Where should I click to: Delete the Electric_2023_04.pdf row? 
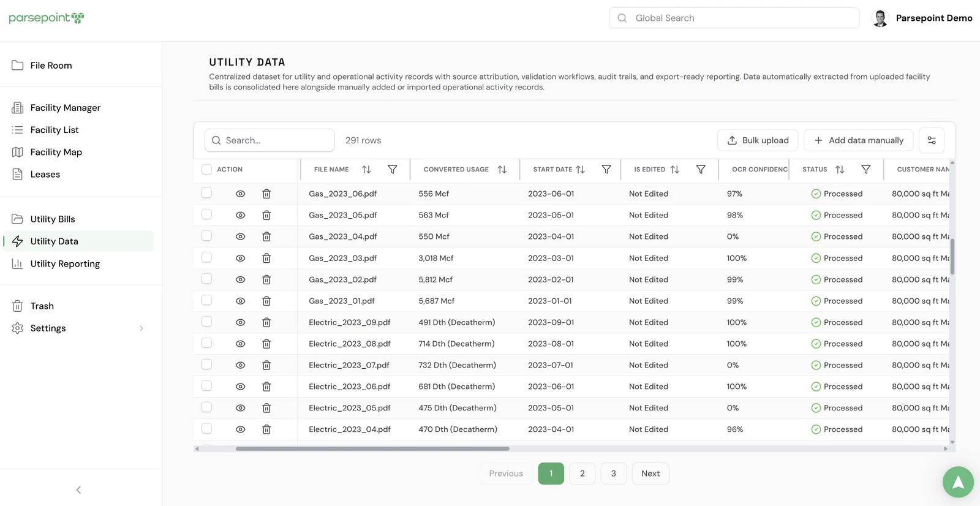point(266,429)
